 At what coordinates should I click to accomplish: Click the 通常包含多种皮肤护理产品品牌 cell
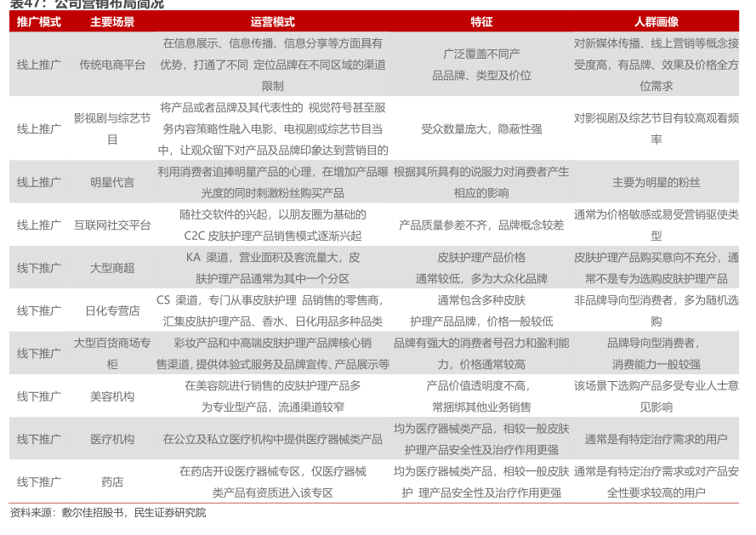click(481, 310)
